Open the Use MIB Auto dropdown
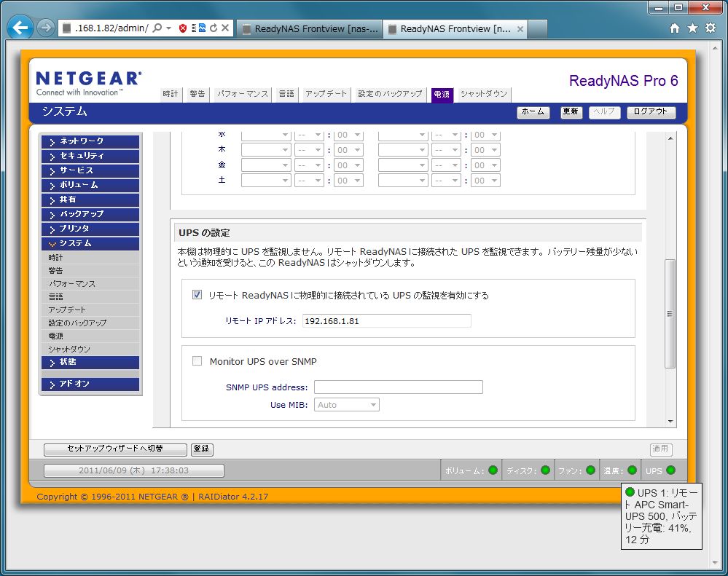The image size is (728, 576). click(x=347, y=405)
